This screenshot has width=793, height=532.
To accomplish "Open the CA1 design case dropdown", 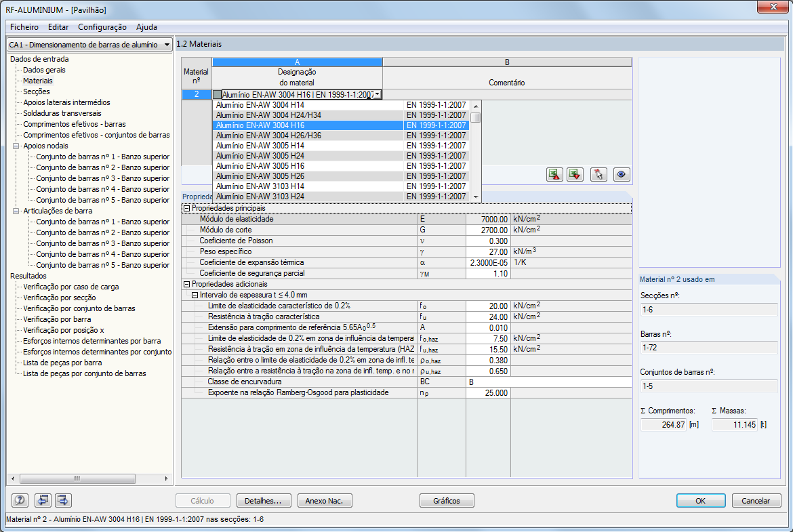I will click(x=167, y=45).
